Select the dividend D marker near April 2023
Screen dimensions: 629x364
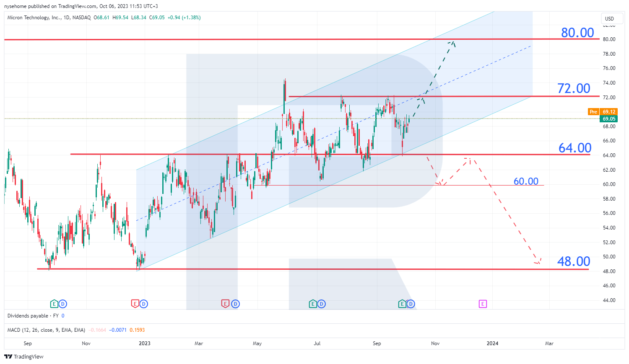point(235,304)
